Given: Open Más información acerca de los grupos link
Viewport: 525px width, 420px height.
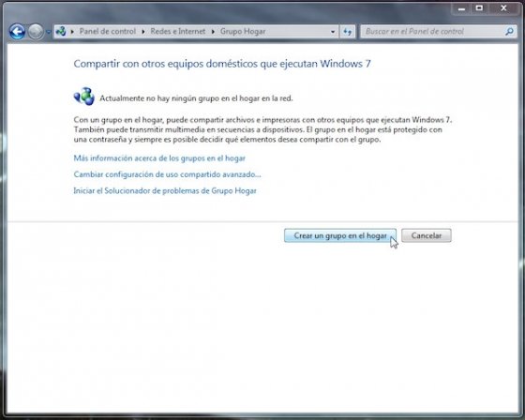Looking at the screenshot, I should [x=159, y=158].
